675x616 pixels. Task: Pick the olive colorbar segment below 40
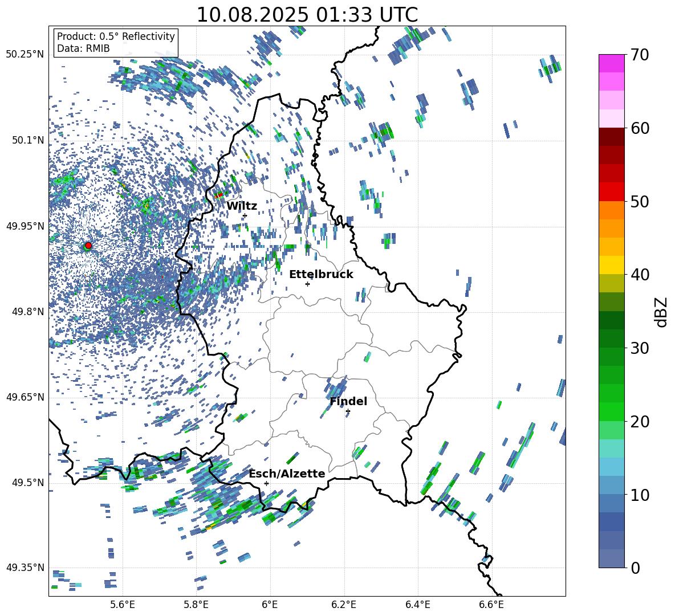(x=611, y=283)
